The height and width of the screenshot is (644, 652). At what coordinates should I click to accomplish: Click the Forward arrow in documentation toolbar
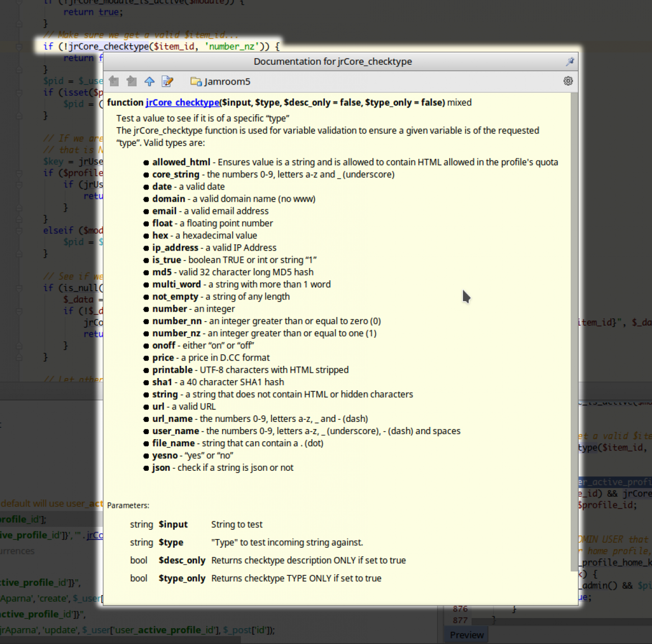tap(131, 82)
